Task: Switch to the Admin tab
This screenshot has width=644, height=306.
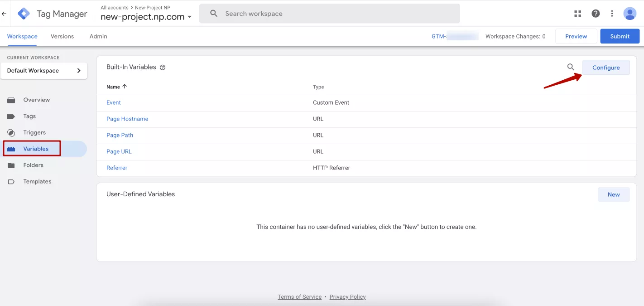Action: tap(98, 36)
